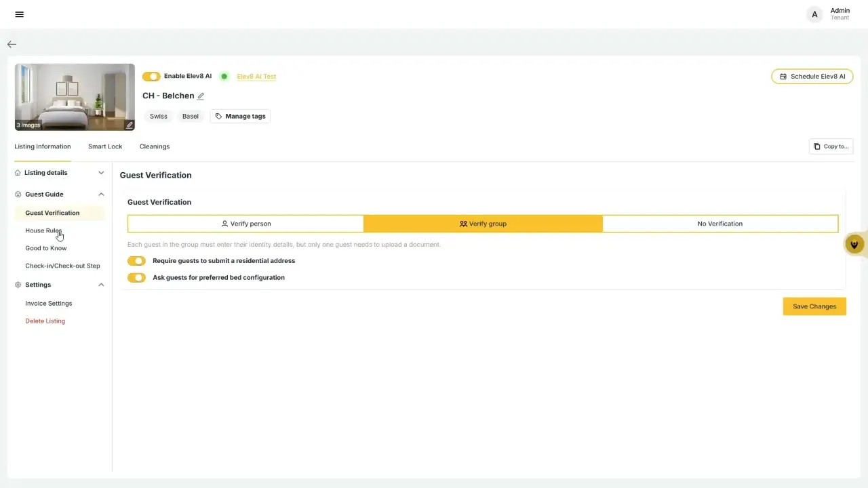Edit listing images via pencil icon on photo
Image resolution: width=868 pixels, height=488 pixels.
pyautogui.click(x=130, y=125)
